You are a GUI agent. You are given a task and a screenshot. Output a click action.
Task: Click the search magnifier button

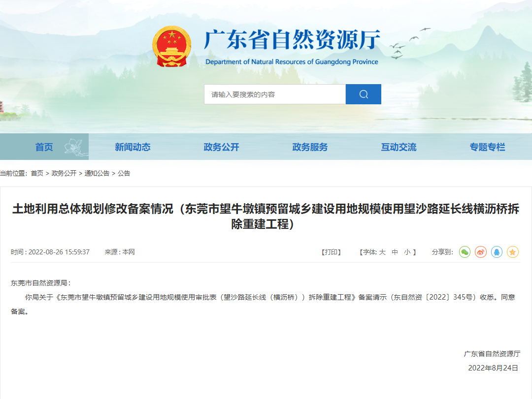tap(363, 94)
